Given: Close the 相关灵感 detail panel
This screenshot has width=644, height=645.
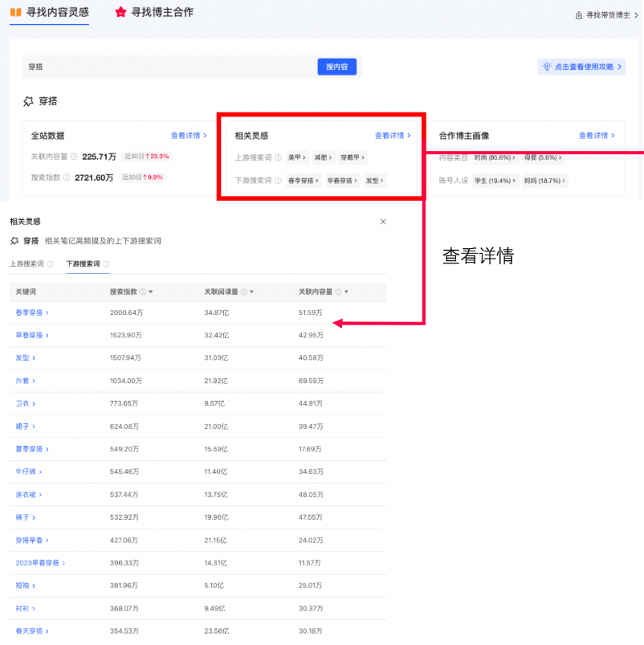Looking at the screenshot, I should click(383, 222).
